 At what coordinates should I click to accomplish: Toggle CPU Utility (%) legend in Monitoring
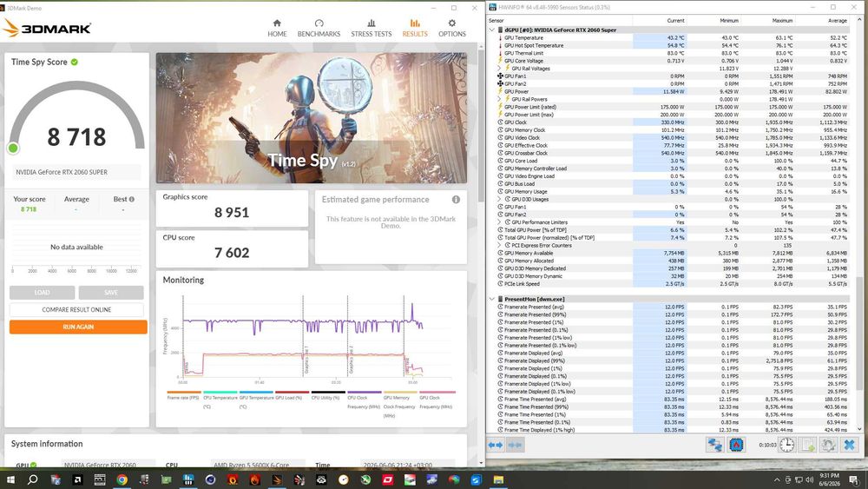328,395
